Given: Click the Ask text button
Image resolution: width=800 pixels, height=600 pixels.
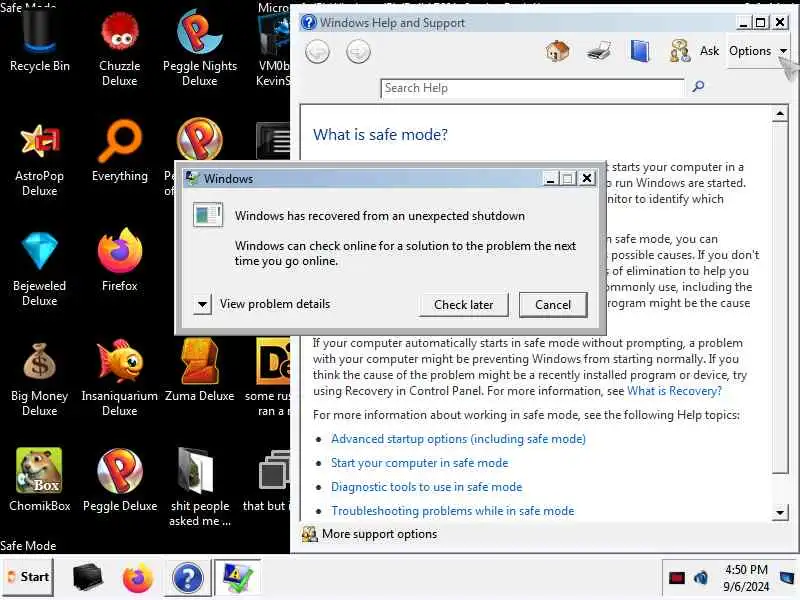Looking at the screenshot, I should coord(709,51).
